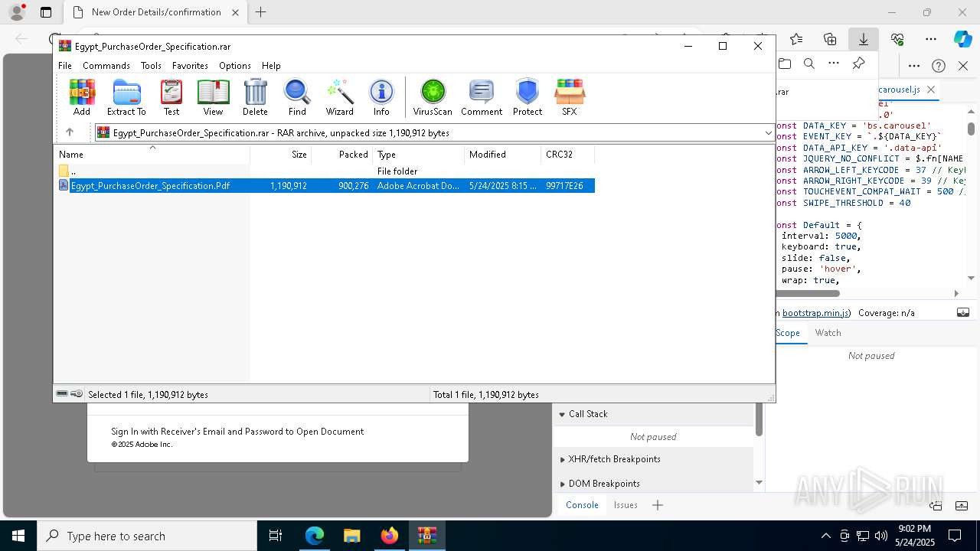
Task: Click the Windows Start button
Action: coord(18,536)
